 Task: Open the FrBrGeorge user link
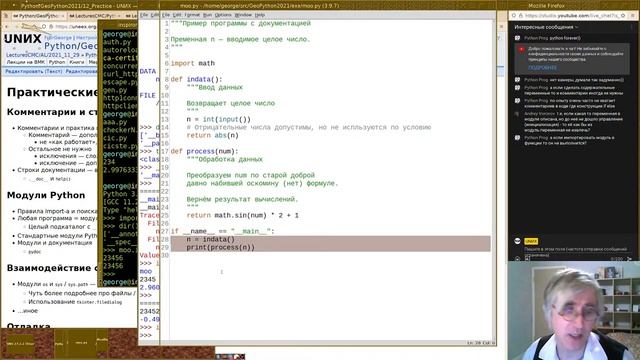click(x=59, y=38)
